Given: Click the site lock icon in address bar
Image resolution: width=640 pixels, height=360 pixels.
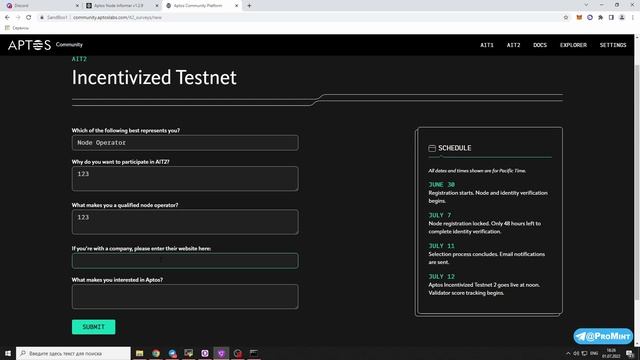Looking at the screenshot, I should (42, 18).
